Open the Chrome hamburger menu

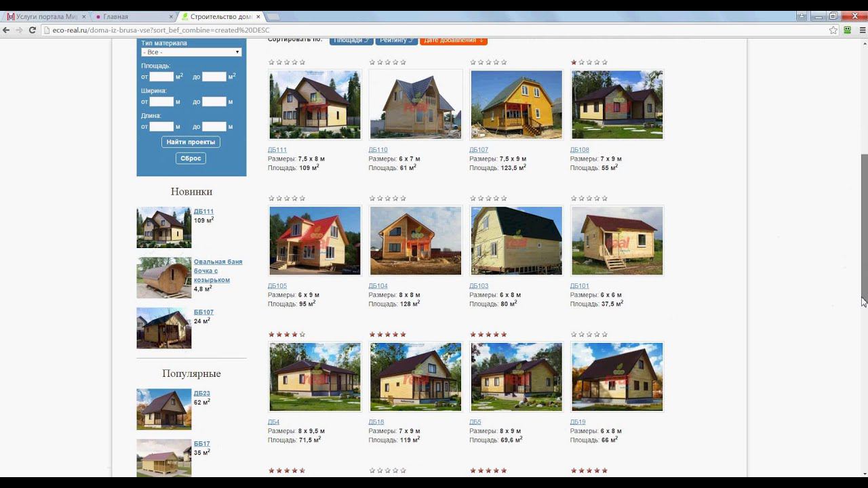pyautogui.click(x=861, y=30)
